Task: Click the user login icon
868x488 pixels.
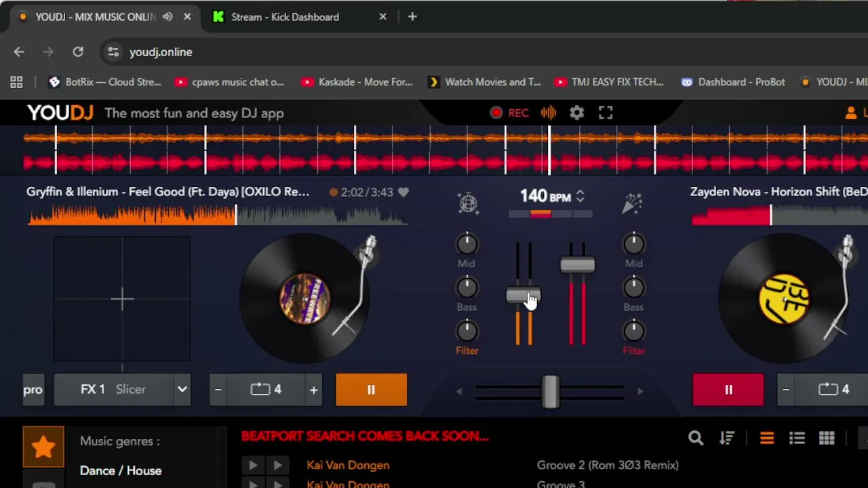Action: click(850, 113)
